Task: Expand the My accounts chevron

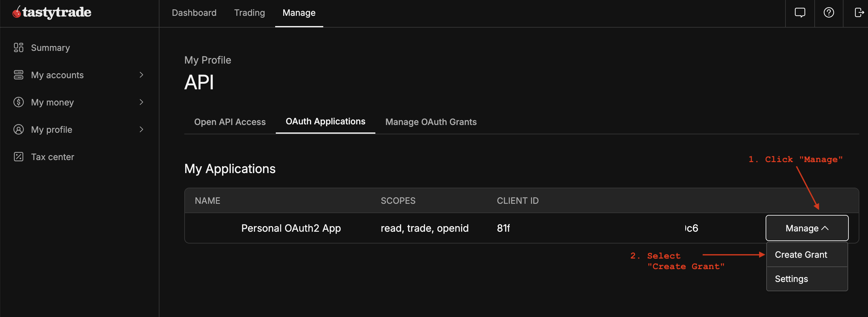Action: (x=141, y=75)
